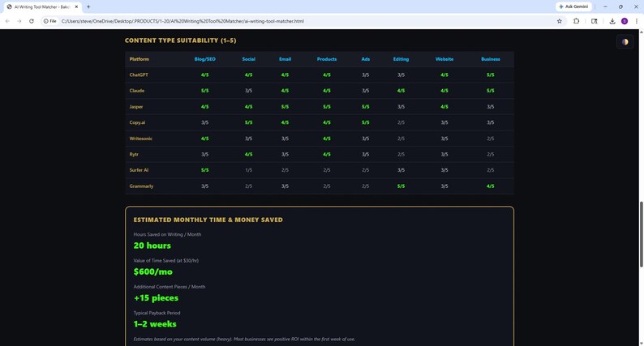Screen dimensions: 644x346
Task: Close the AI Writing Tool Matcher tab
Action: click(76, 7)
